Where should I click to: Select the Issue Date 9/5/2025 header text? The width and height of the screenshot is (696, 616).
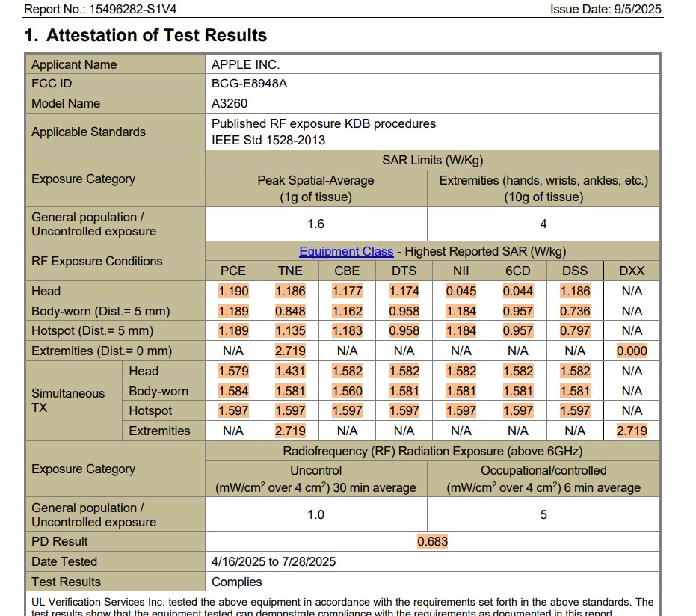tap(606, 10)
